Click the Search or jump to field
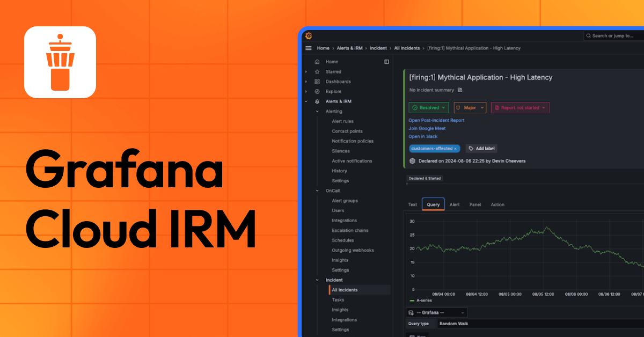 [612, 35]
